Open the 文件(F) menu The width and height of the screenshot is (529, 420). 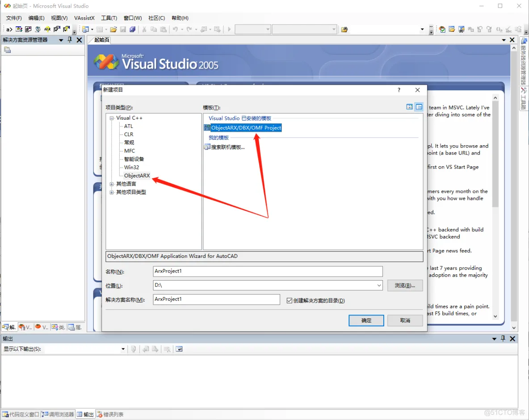pyautogui.click(x=14, y=18)
